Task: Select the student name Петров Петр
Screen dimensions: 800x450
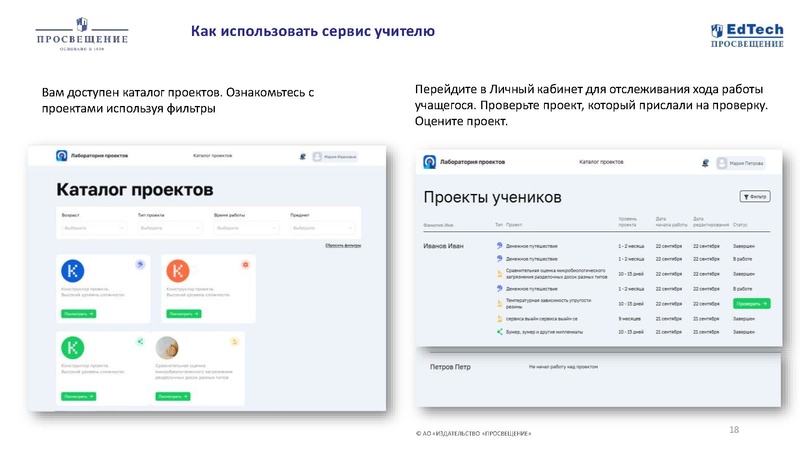Action: coord(450,367)
